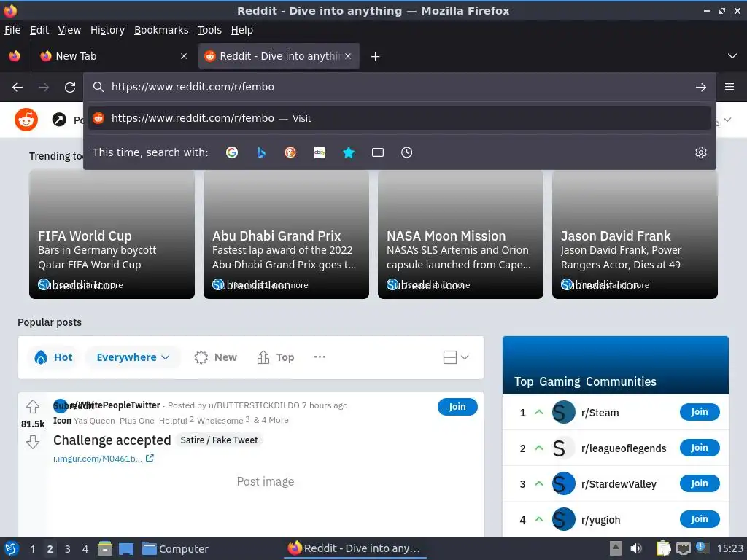Screen dimensions: 747x560
Task: Open the Challenge accepted post title
Action: point(112,440)
